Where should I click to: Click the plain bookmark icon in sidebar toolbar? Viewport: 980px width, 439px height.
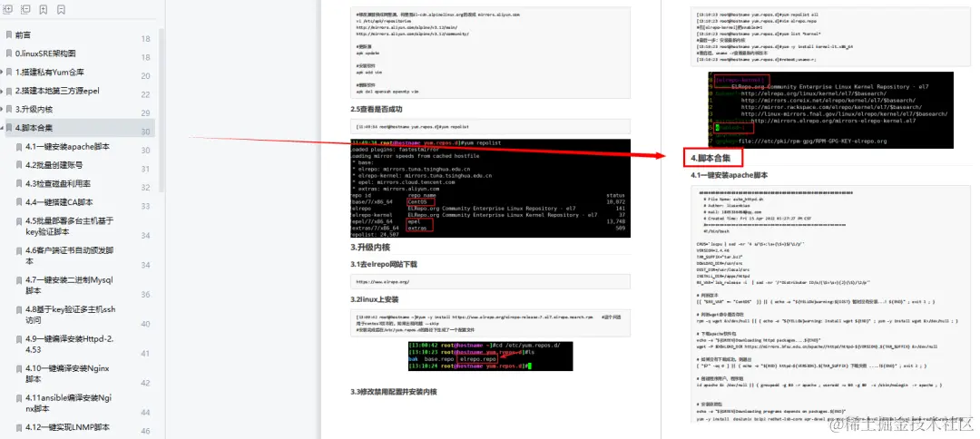coord(61,9)
